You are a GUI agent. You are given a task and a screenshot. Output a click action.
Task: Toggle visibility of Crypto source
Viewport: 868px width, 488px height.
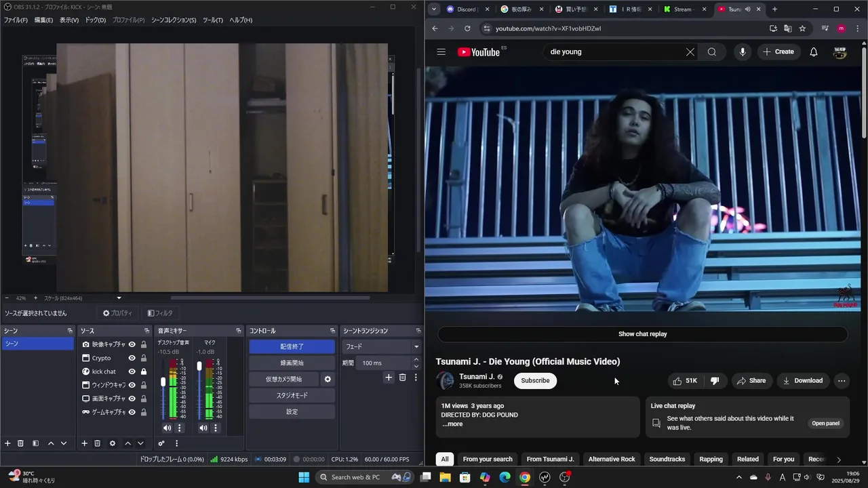click(x=132, y=358)
